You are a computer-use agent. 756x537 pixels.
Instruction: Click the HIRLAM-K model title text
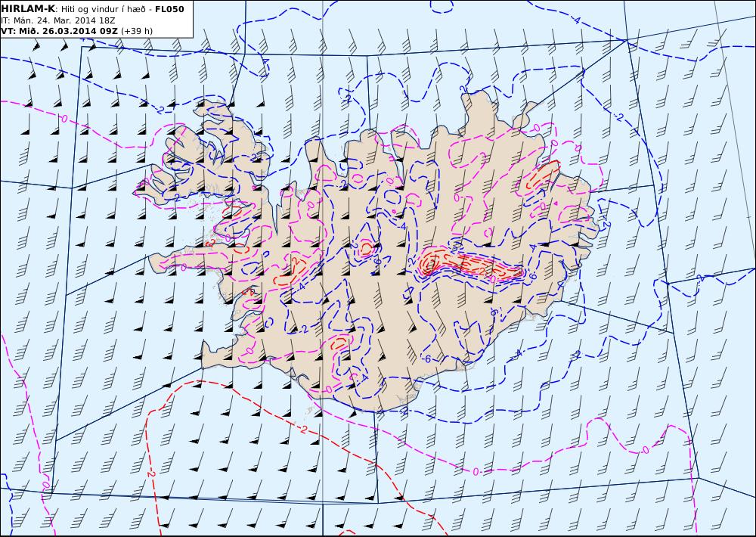[29, 9]
